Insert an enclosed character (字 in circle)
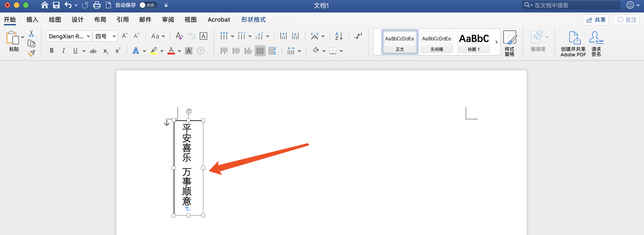Screen dimensions: 644x235 pyautogui.click(x=200, y=51)
